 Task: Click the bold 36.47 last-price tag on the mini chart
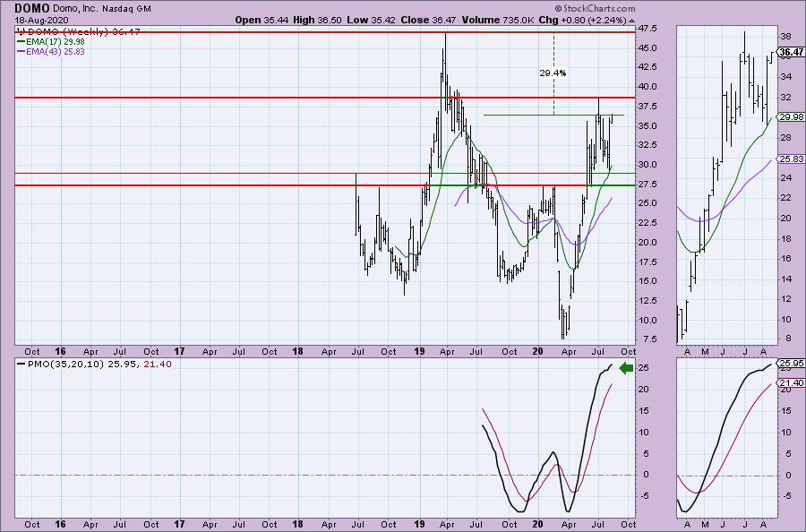[x=792, y=52]
